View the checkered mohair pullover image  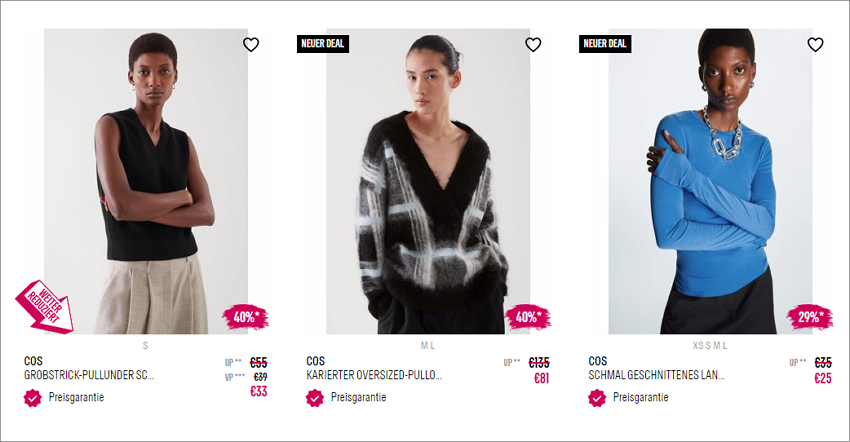coord(428,181)
